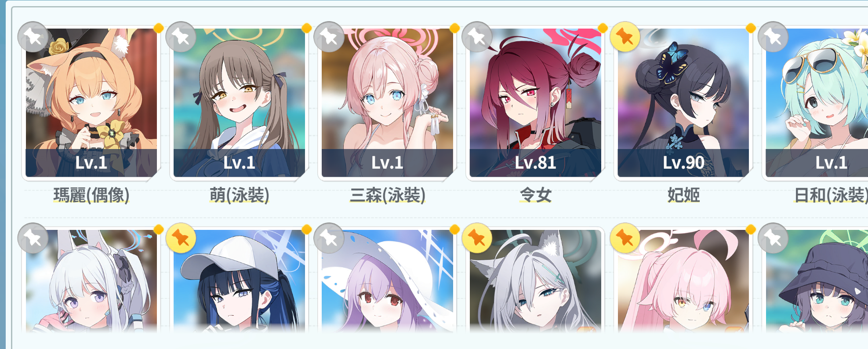Pin the white-haired bunny-ear girl card
The width and height of the screenshot is (868, 349).
tap(33, 238)
